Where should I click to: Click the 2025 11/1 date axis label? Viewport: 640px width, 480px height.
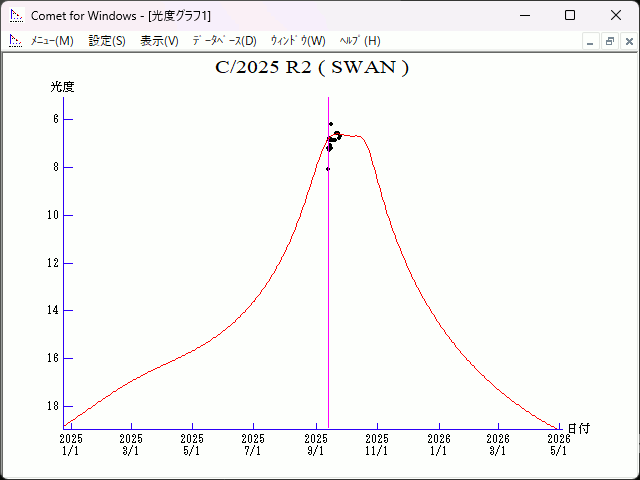[377, 444]
